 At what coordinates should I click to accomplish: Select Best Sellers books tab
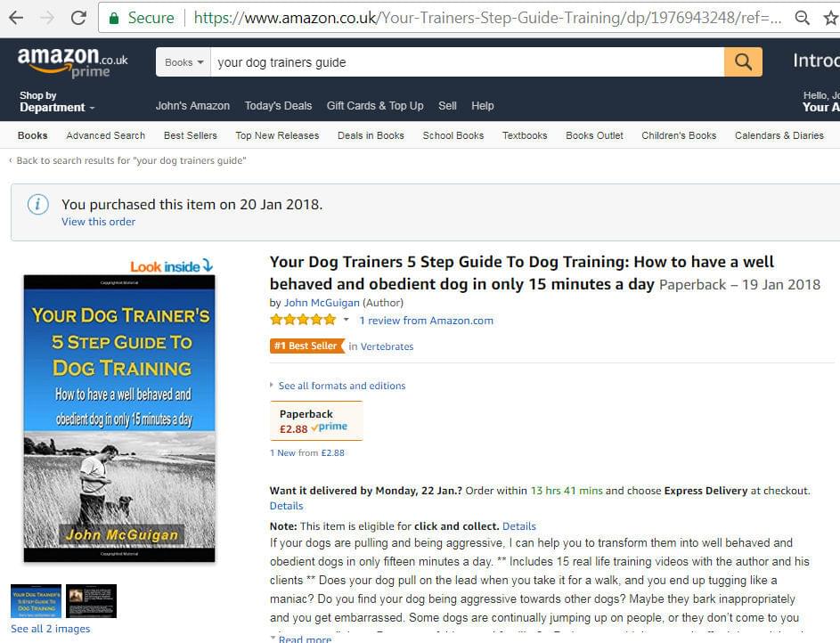190,135
